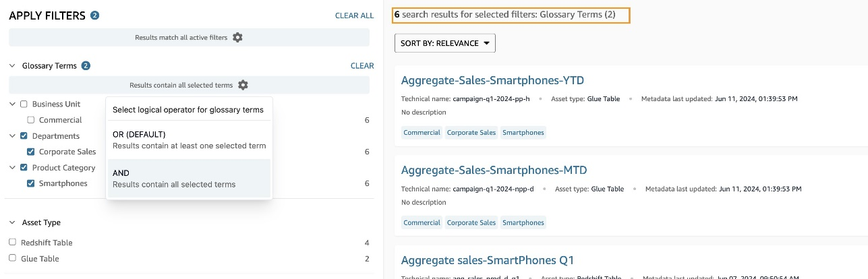The image size is (868, 279).
Task: Clear the Glossary Terms filters
Action: 362,66
